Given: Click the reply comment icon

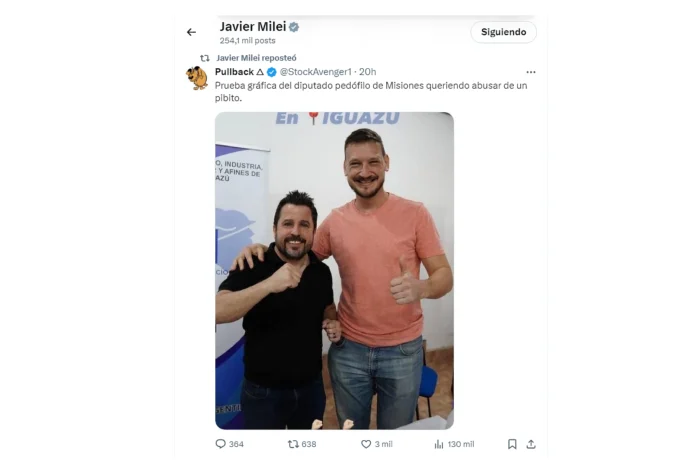Looking at the screenshot, I should click(x=221, y=444).
